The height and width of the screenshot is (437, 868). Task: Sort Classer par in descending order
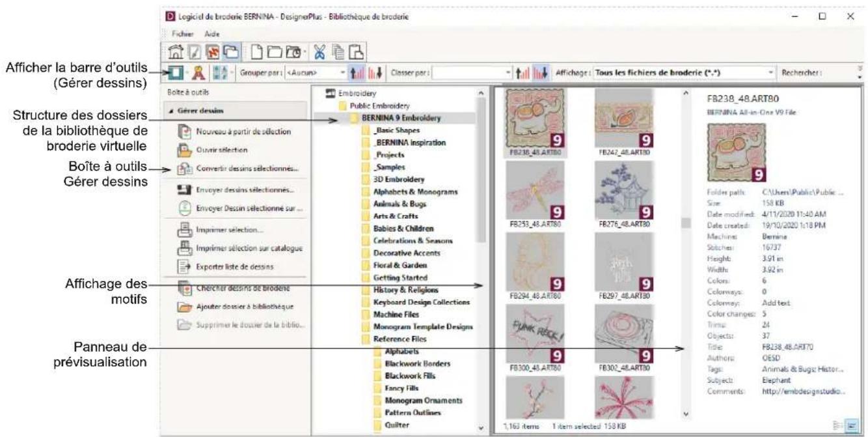pyautogui.click(x=541, y=73)
